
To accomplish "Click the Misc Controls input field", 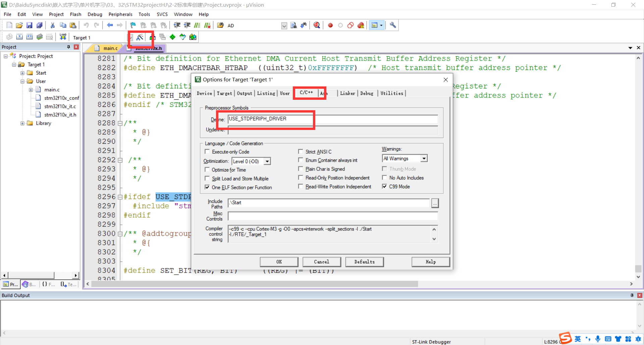I will (333, 216).
